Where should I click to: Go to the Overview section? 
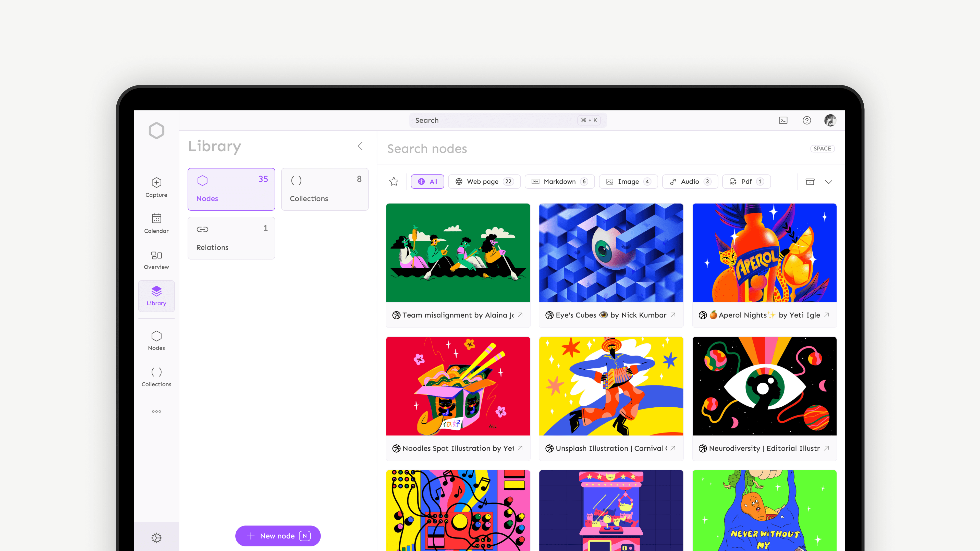point(156,260)
